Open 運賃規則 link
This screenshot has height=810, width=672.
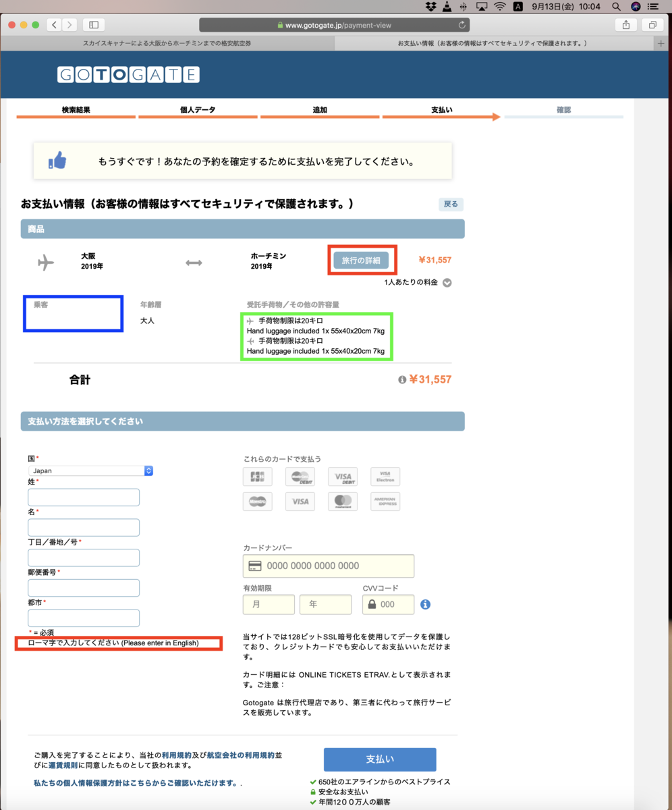pos(63,765)
